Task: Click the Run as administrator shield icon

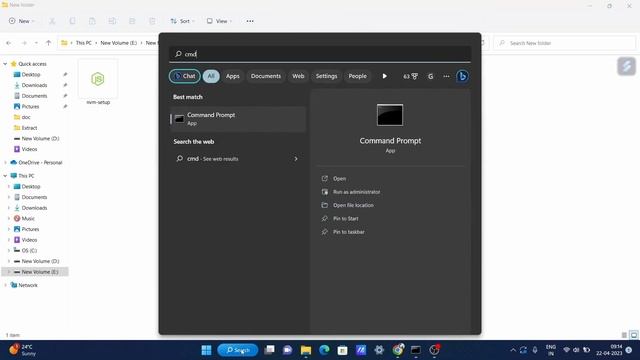Action: (x=324, y=192)
